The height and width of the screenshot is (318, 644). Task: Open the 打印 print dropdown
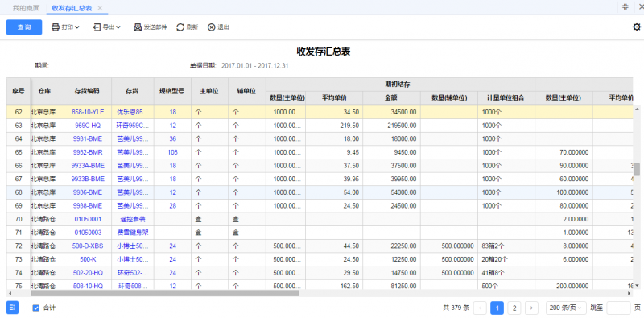point(65,27)
